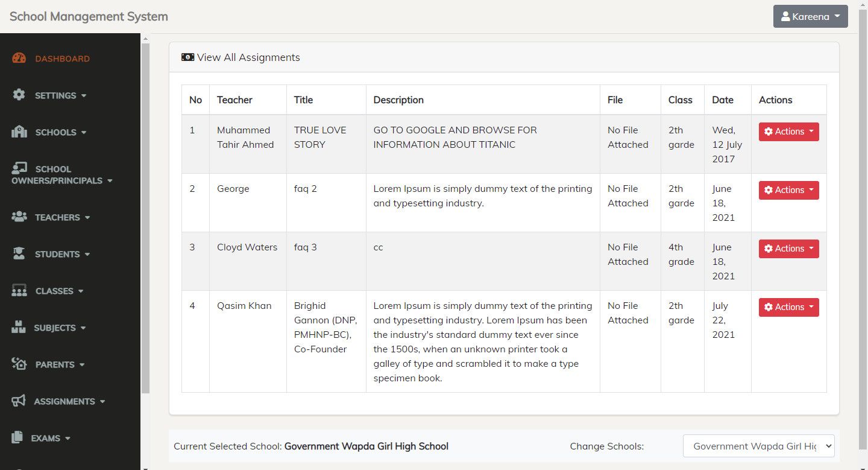868x470 pixels.
Task: Click the Schools building icon
Action: tap(19, 132)
